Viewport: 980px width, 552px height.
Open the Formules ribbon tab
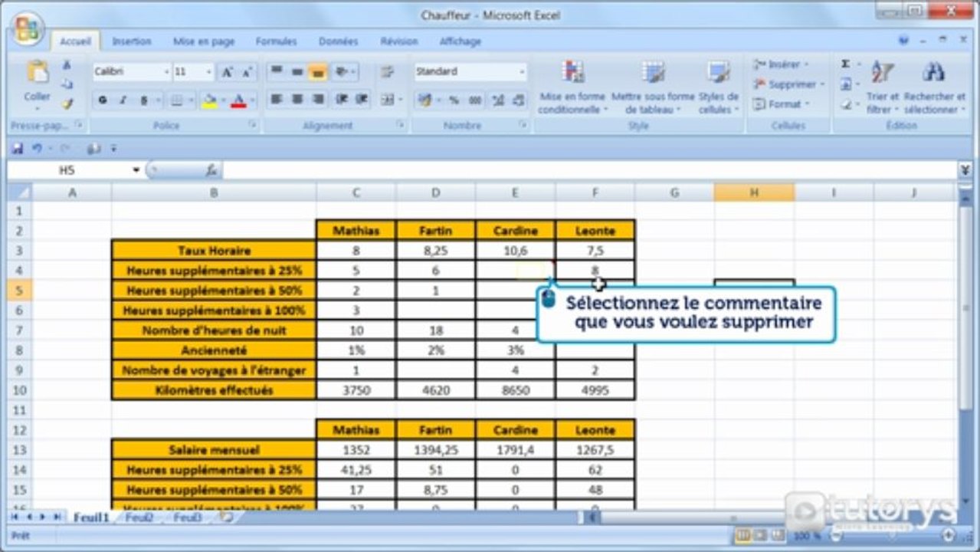(x=276, y=41)
